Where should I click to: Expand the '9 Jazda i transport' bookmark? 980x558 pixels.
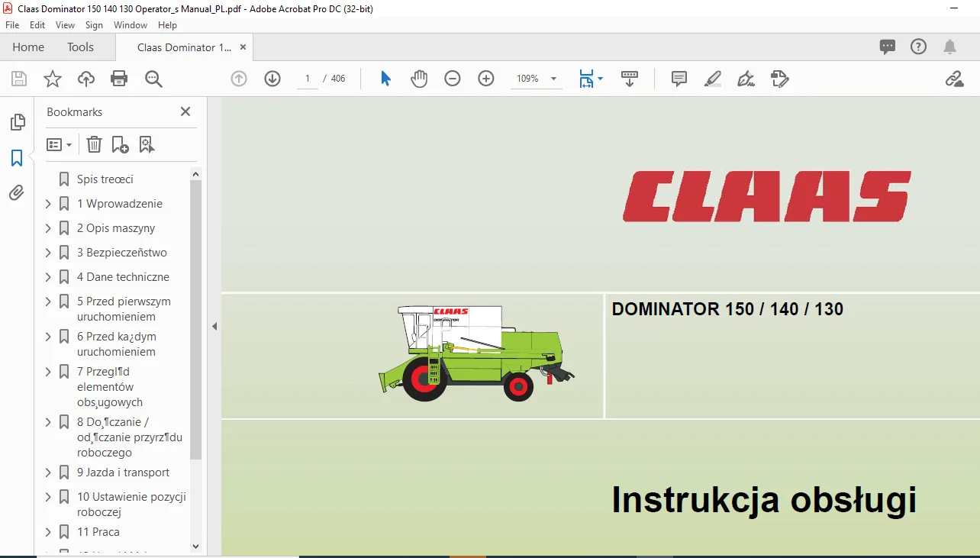pyautogui.click(x=48, y=473)
